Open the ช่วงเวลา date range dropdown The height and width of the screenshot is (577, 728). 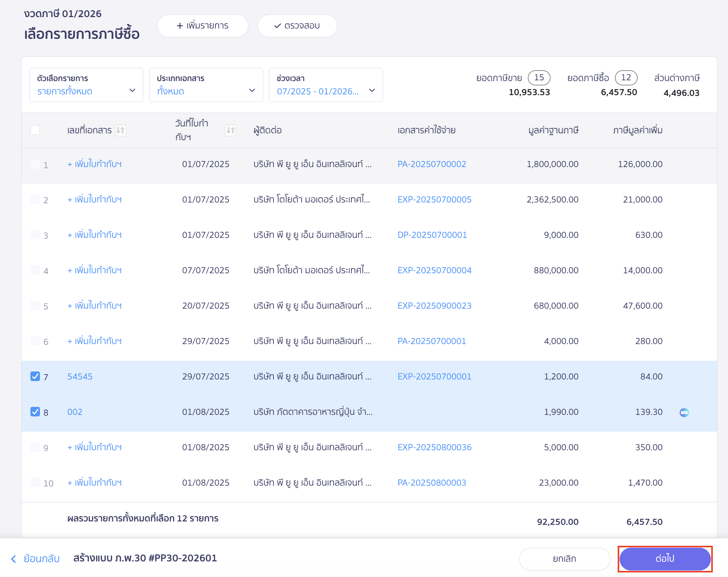tap(326, 85)
